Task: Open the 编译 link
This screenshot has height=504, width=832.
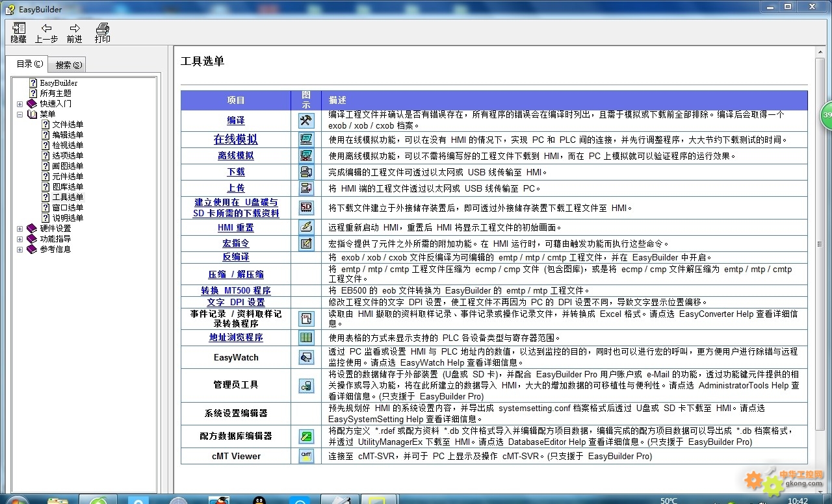Action: coord(236,121)
